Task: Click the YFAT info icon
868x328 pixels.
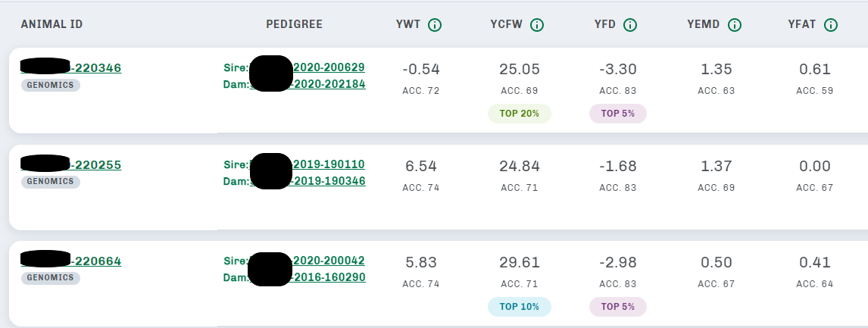Action: (831, 25)
